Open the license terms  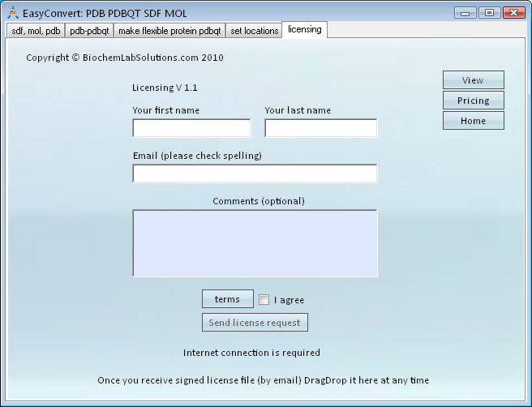[227, 299]
